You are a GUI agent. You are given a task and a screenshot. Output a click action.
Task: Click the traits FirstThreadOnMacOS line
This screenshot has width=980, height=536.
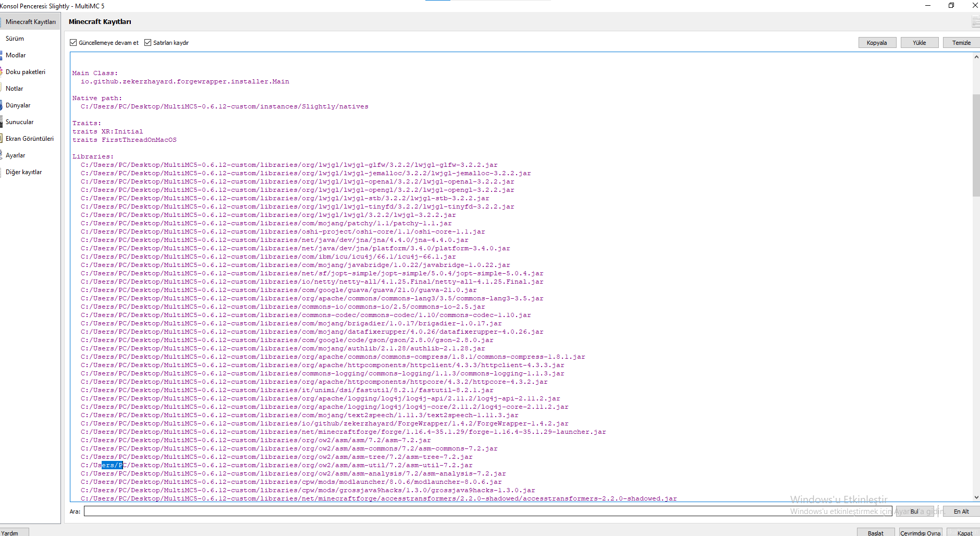[x=124, y=140]
